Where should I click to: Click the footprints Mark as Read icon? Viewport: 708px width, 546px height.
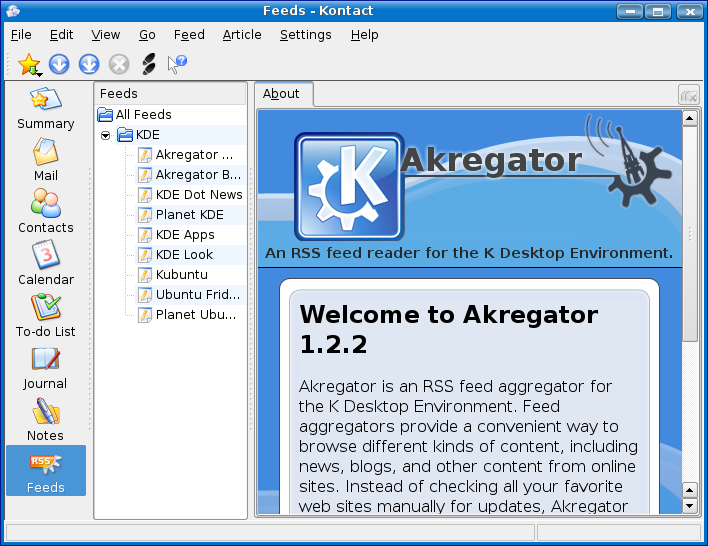[x=148, y=65]
